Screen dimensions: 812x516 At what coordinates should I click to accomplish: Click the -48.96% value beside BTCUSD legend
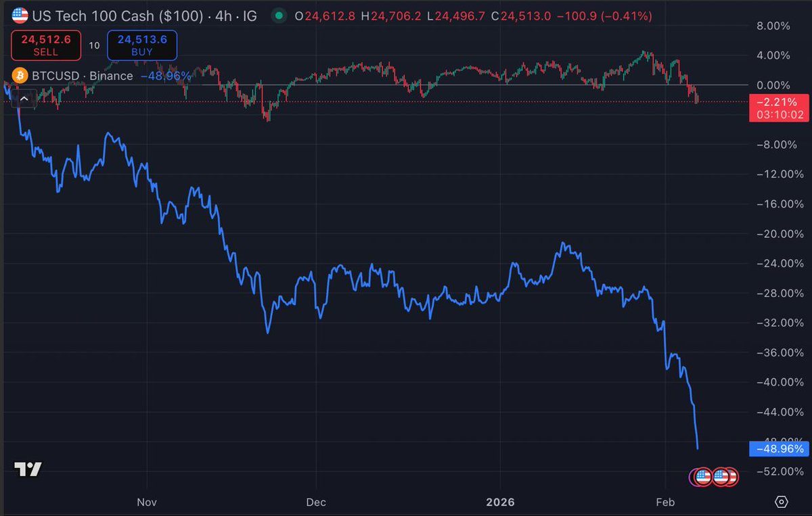[x=166, y=76]
